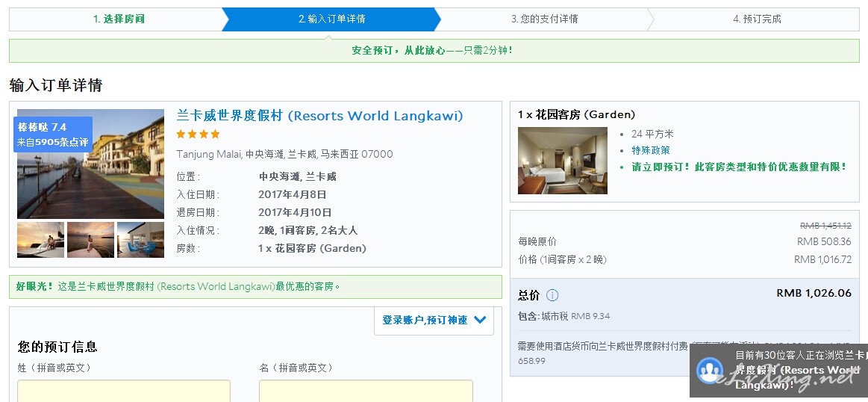The image size is (868, 402).
Task: Click the 城市税 RMB 9.34 text
Action: (x=575, y=316)
